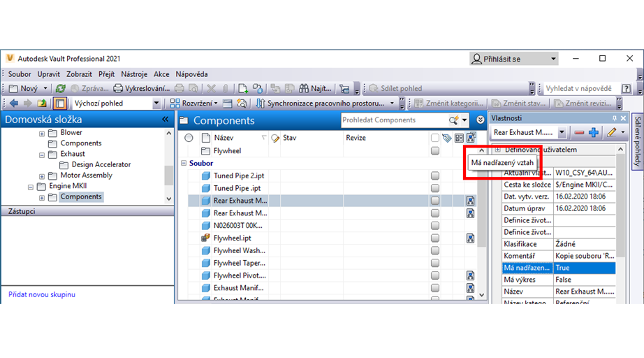Screen dimensions: 644x358
Task: Sort by the Název column header
Action: [224, 138]
